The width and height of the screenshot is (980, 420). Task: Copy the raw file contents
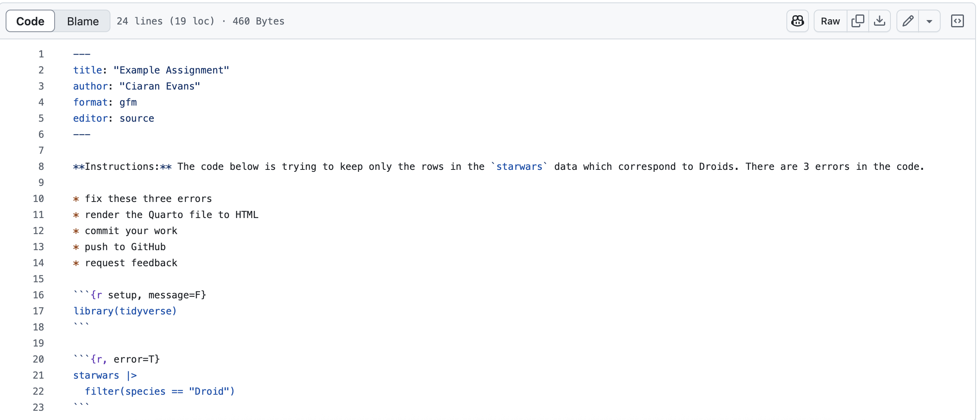click(x=858, y=21)
